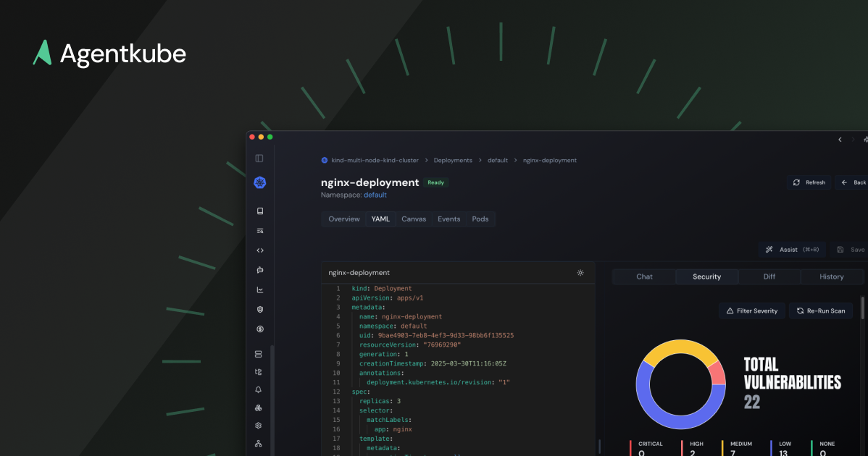Open the cubes cluster icon in sidebar
868x456 pixels.
[258, 408]
